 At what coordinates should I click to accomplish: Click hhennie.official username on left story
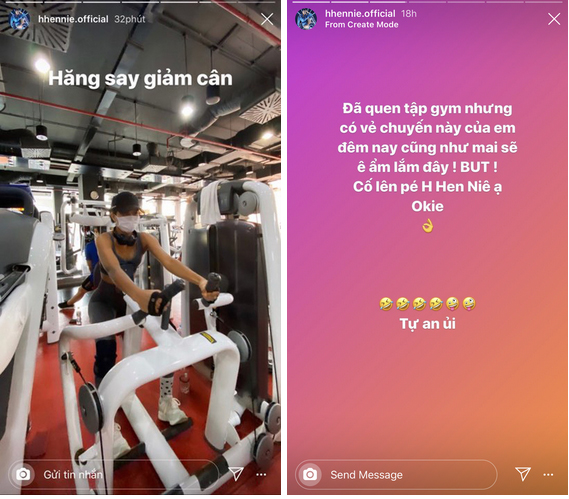73,19
